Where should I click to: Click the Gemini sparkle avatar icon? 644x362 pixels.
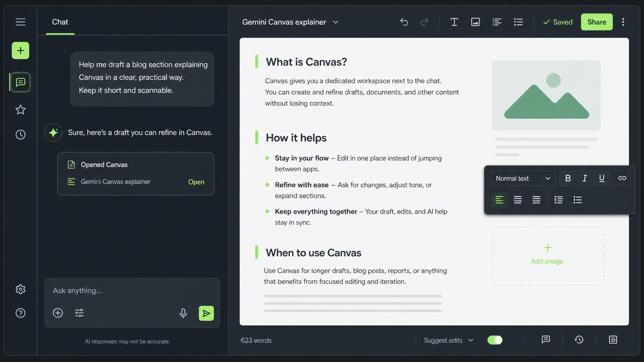(53, 133)
